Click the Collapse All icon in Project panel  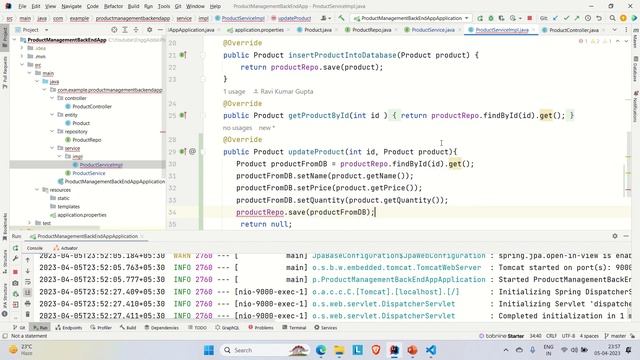136,30
